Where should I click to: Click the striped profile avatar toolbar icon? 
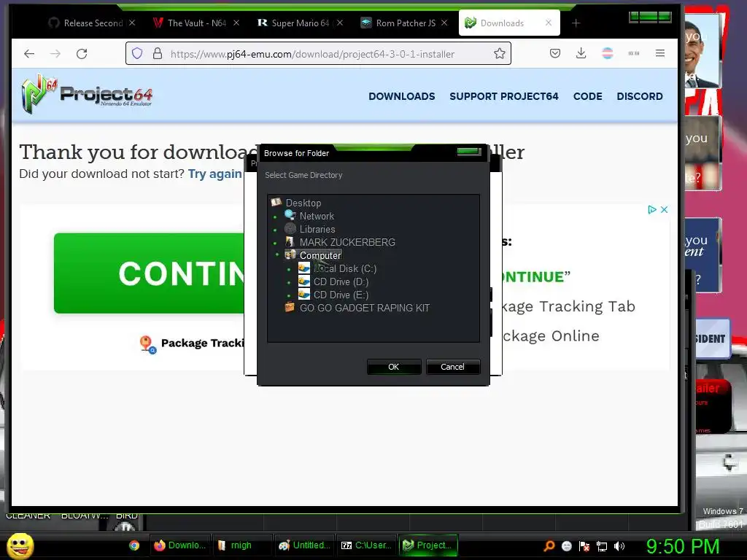tap(608, 53)
